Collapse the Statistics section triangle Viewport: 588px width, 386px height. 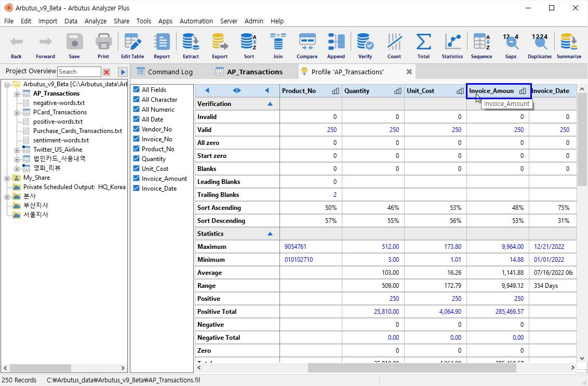coord(270,234)
